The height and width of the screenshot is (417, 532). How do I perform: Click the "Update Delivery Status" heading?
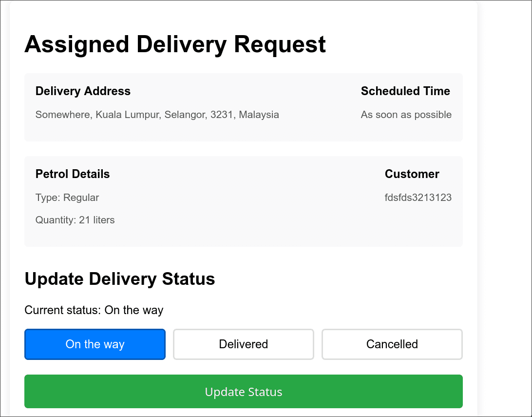120,279
